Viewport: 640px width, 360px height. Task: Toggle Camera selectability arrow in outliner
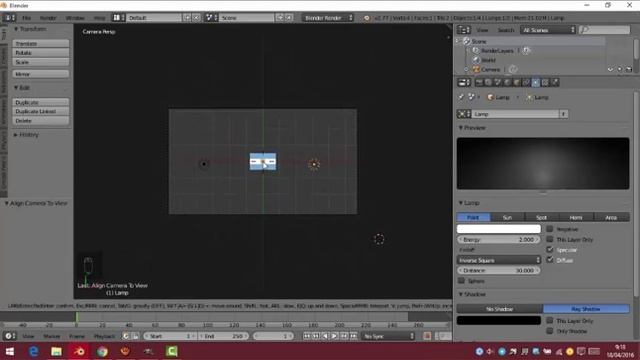pyautogui.click(x=620, y=69)
